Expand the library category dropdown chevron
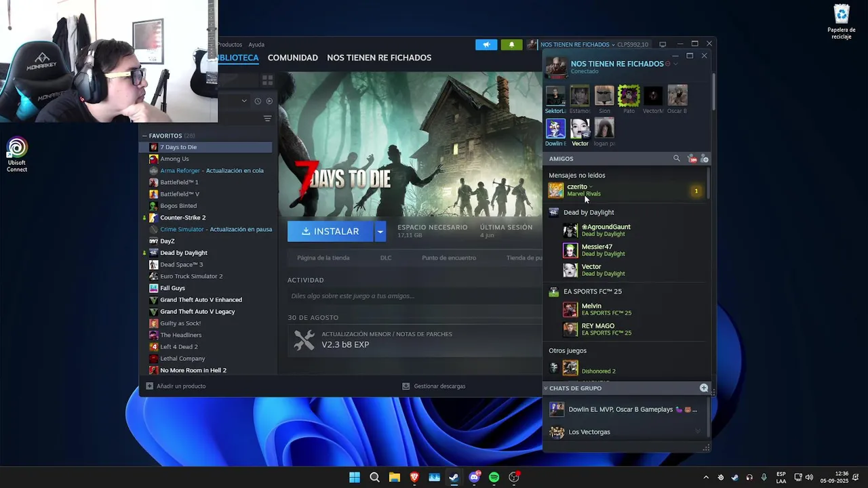This screenshot has width=868, height=488. coord(244,101)
